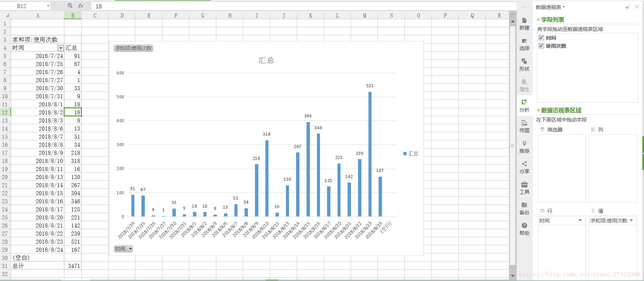This screenshot has width=644, height=281.
Task: Open the 时间 filter dropdown in cell A4
Action: 61,48
